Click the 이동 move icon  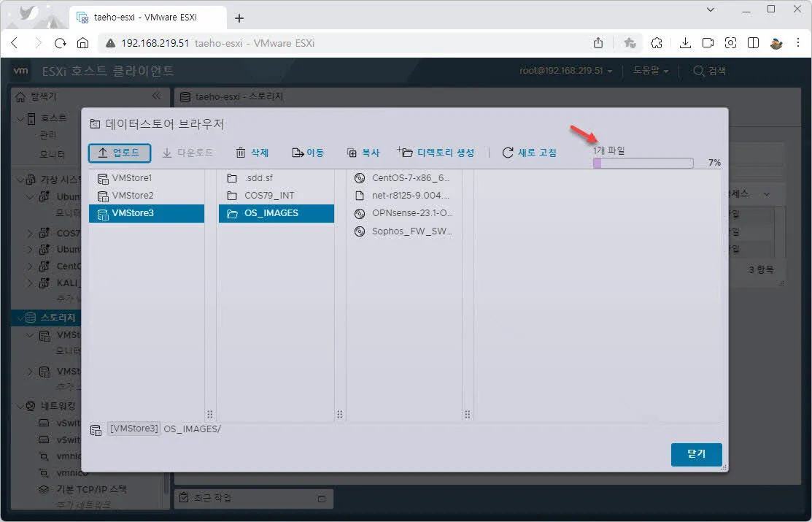(x=298, y=153)
